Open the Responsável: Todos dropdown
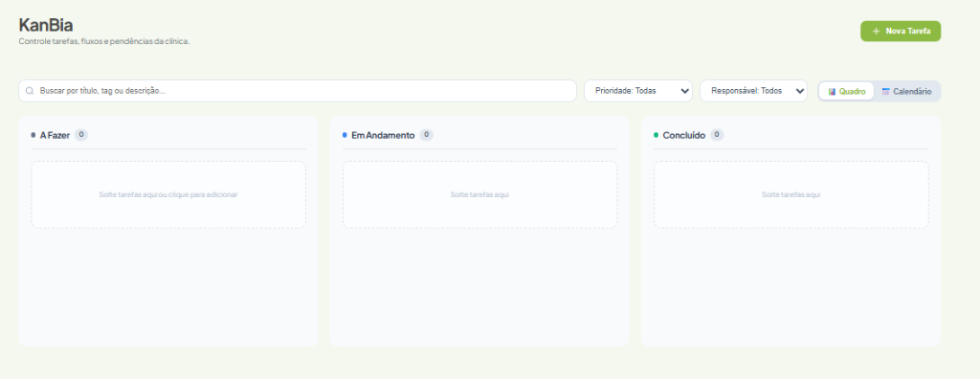This screenshot has height=379, width=980. (754, 91)
